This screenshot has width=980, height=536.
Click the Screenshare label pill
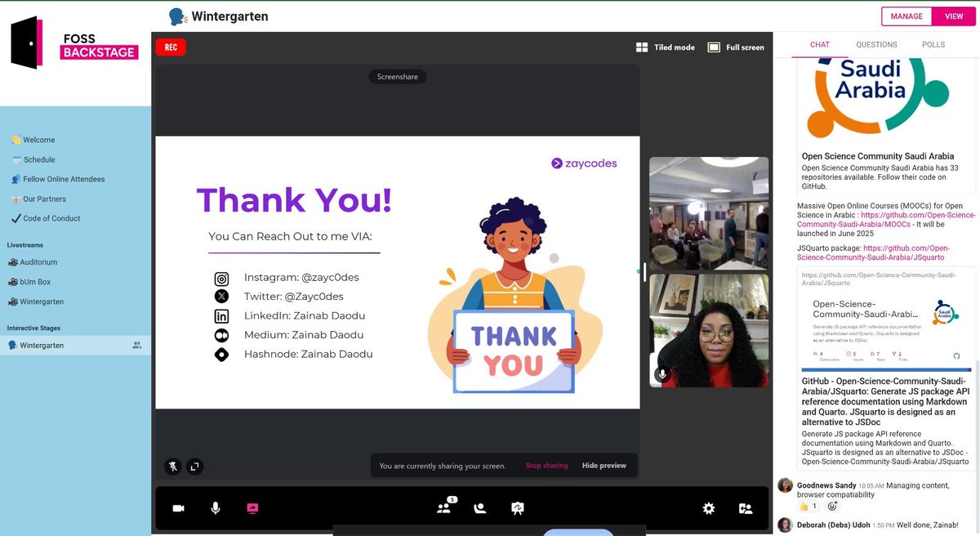[398, 77]
